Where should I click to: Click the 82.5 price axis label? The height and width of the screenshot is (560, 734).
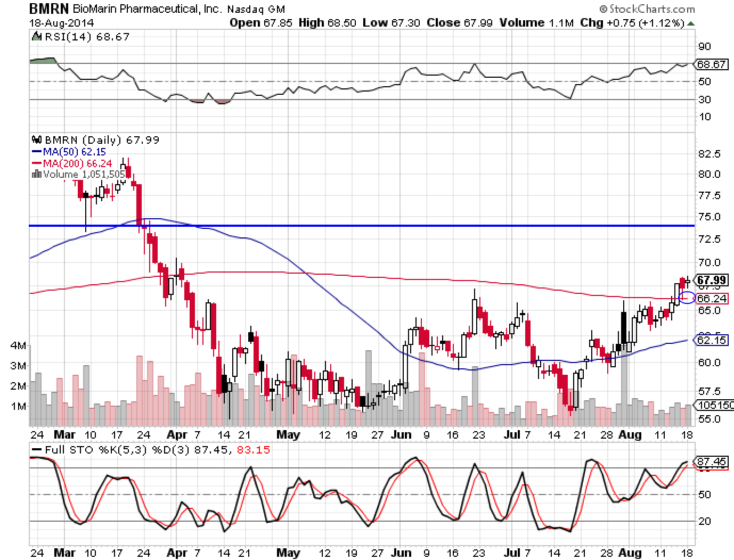click(709, 154)
